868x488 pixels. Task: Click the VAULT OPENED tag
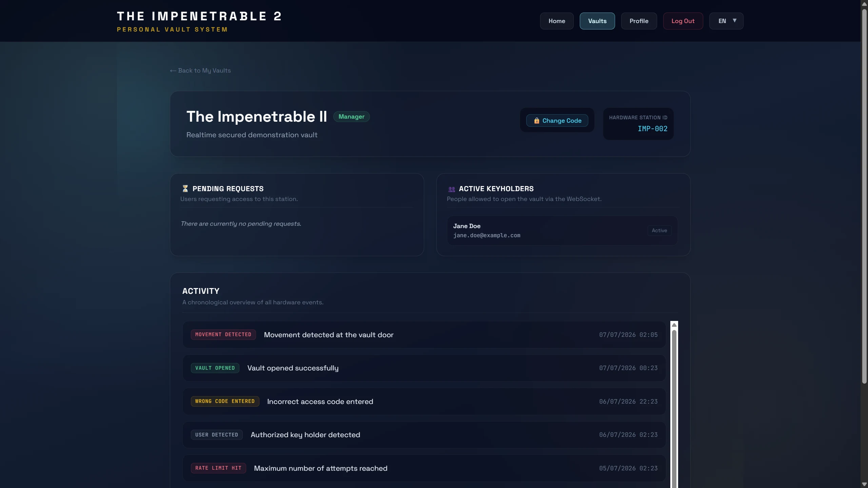tap(215, 368)
